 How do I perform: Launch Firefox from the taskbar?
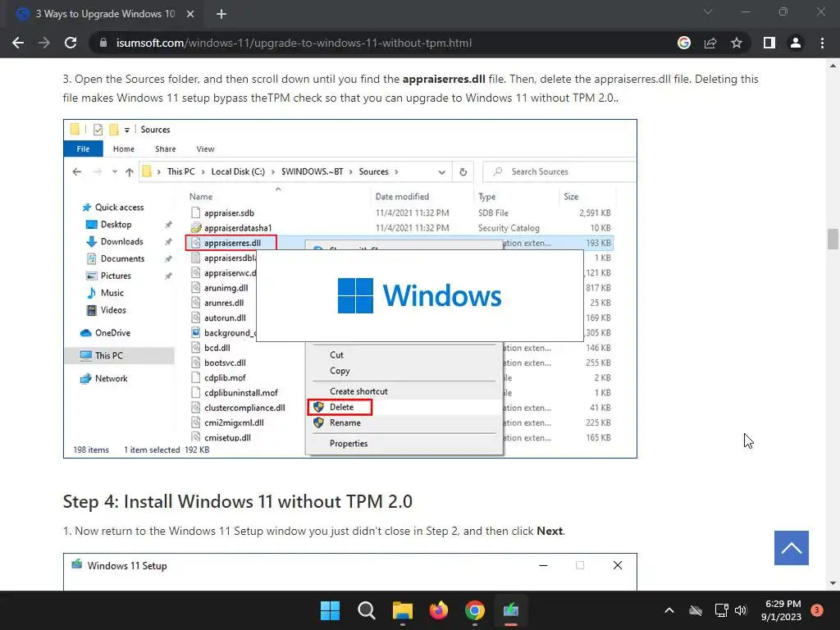coord(439,610)
